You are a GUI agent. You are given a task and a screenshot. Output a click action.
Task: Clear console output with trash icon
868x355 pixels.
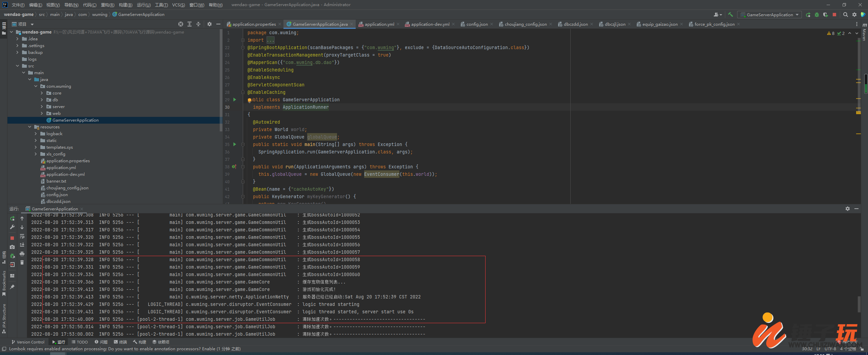[22, 263]
